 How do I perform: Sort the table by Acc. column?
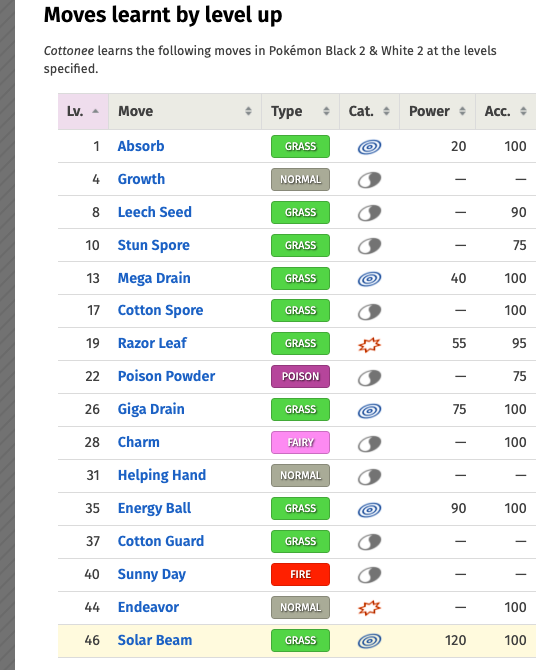coord(505,111)
